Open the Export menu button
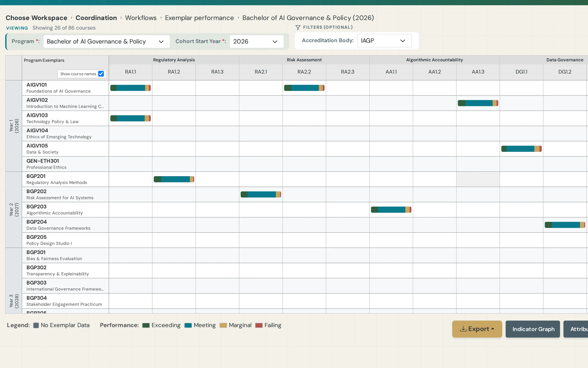 point(477,329)
